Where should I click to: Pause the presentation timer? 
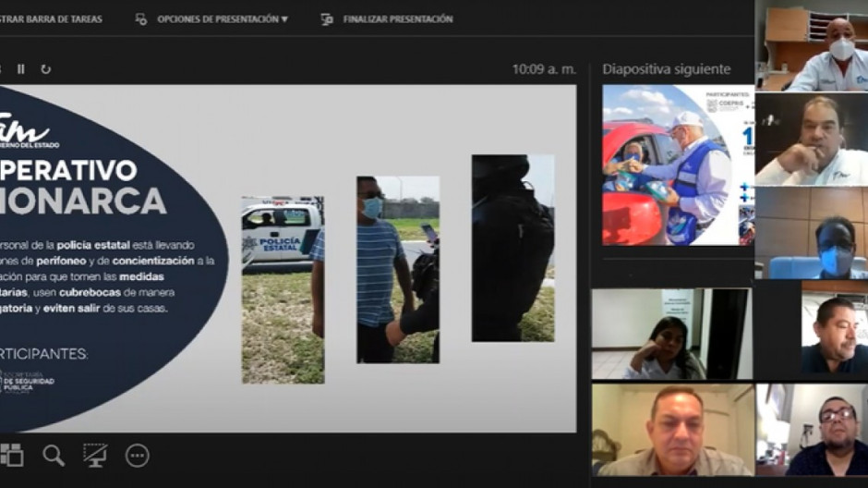click(x=21, y=68)
